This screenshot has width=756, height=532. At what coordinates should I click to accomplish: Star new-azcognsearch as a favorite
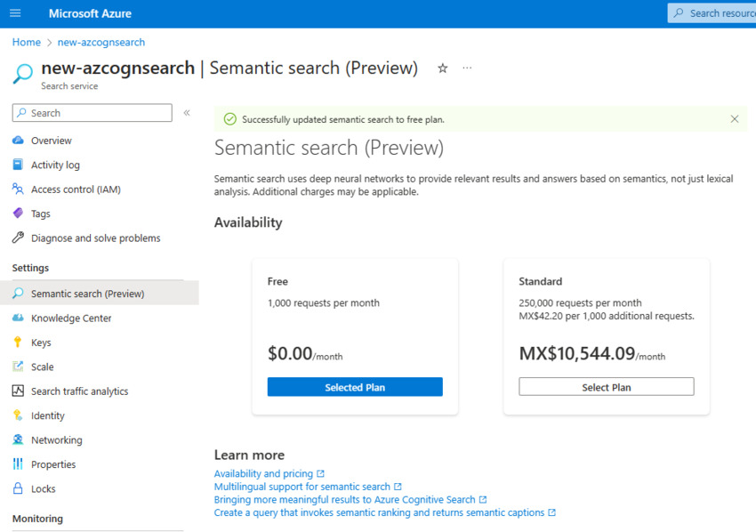(x=442, y=68)
